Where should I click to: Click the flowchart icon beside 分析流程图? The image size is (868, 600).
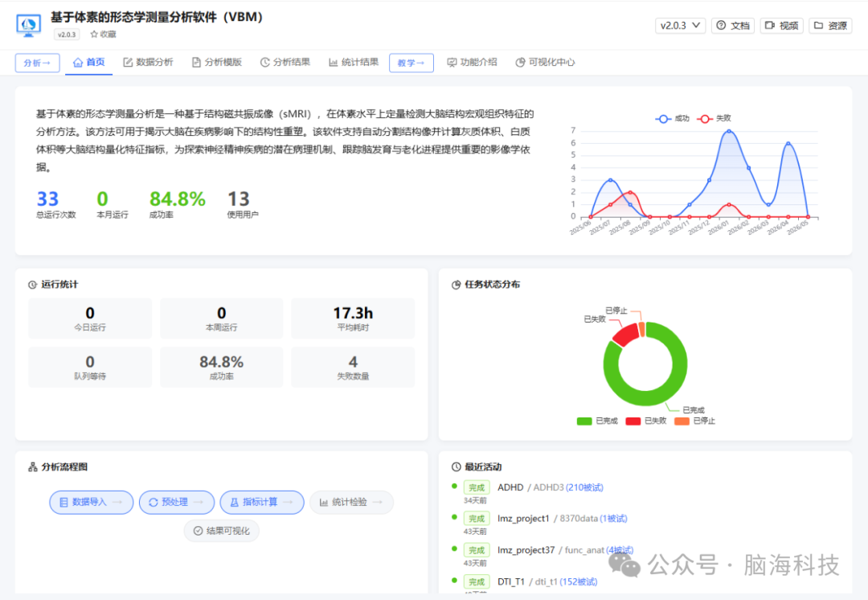[33, 467]
